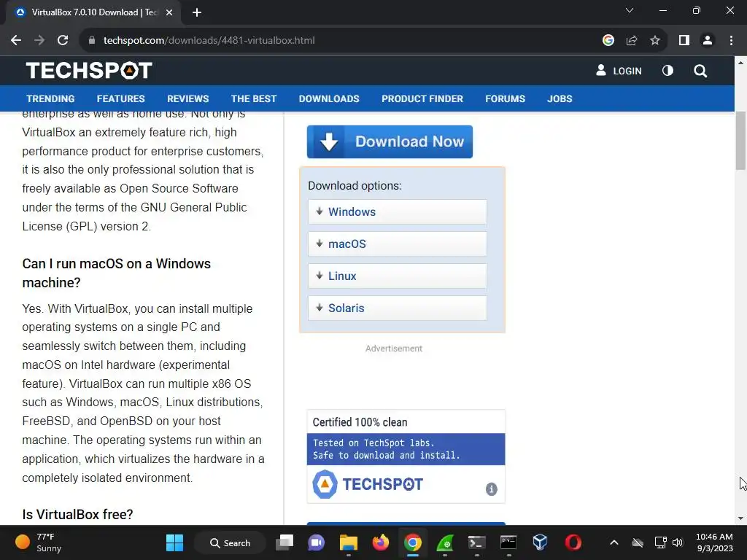Select Solaris download option

click(x=398, y=308)
